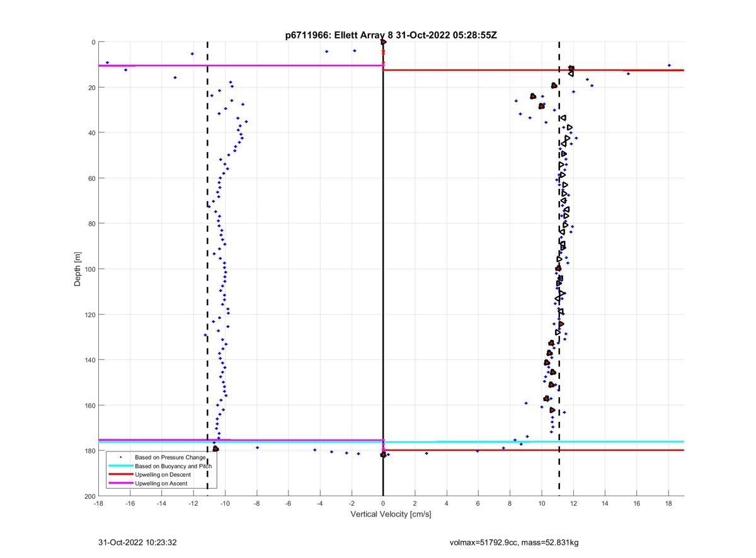This screenshot has width=756, height=558.
Task: Click x-axis tick label '-12'
Action: [193, 504]
